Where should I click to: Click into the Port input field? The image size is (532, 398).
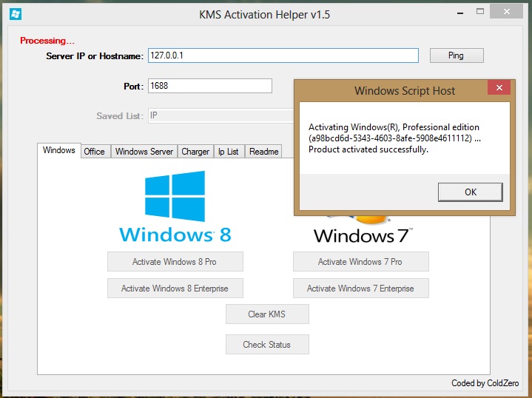pos(210,86)
